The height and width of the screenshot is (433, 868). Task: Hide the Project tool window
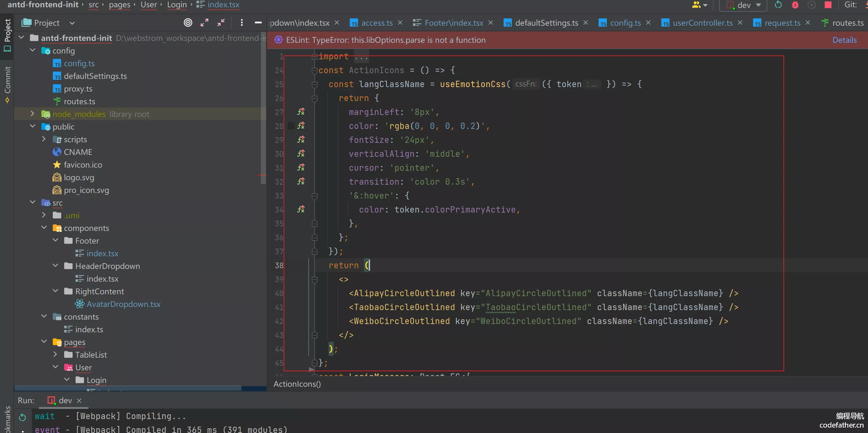pos(258,22)
